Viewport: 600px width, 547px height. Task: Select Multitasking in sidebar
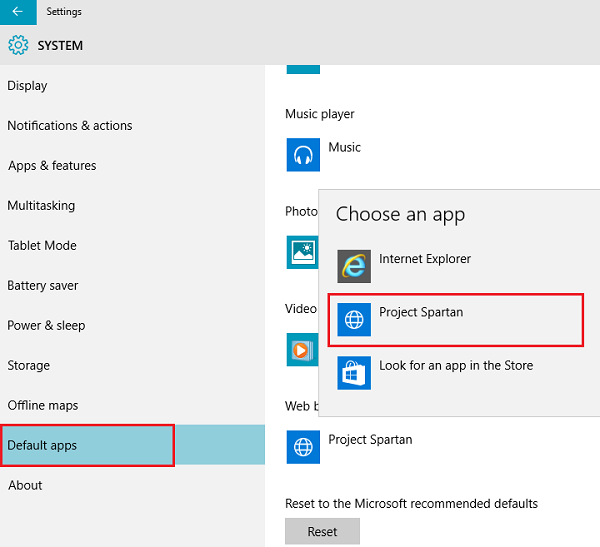coord(41,206)
